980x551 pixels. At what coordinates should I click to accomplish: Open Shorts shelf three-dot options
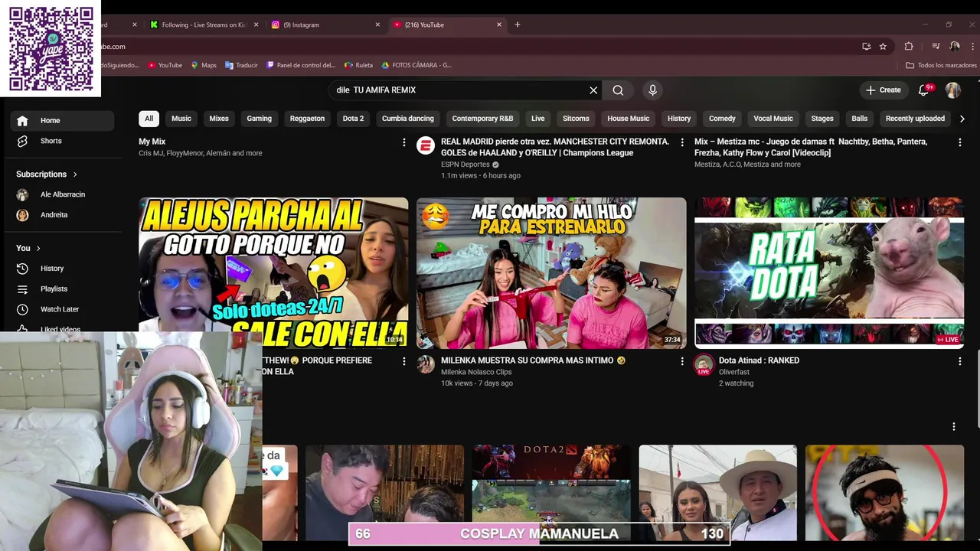[x=954, y=426]
